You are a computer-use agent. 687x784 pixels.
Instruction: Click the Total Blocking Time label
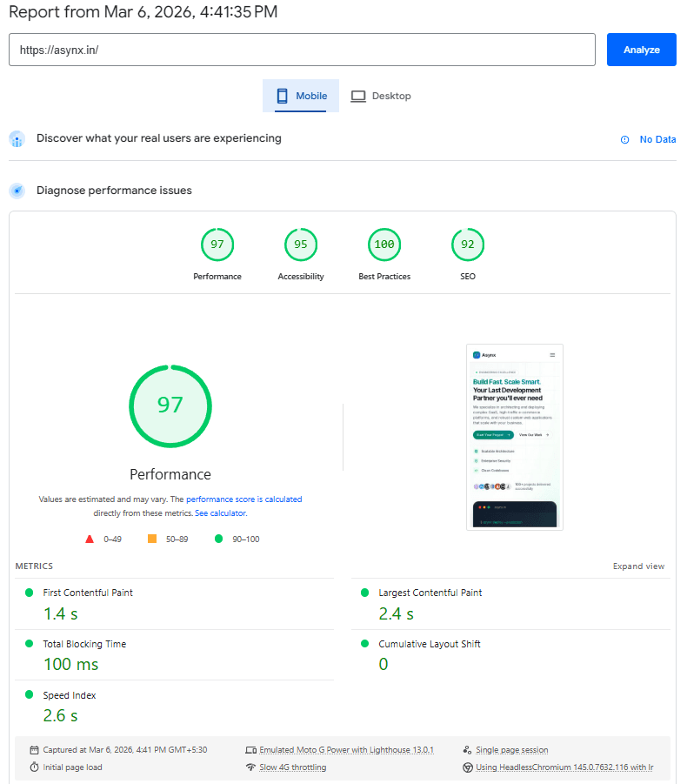tap(84, 644)
